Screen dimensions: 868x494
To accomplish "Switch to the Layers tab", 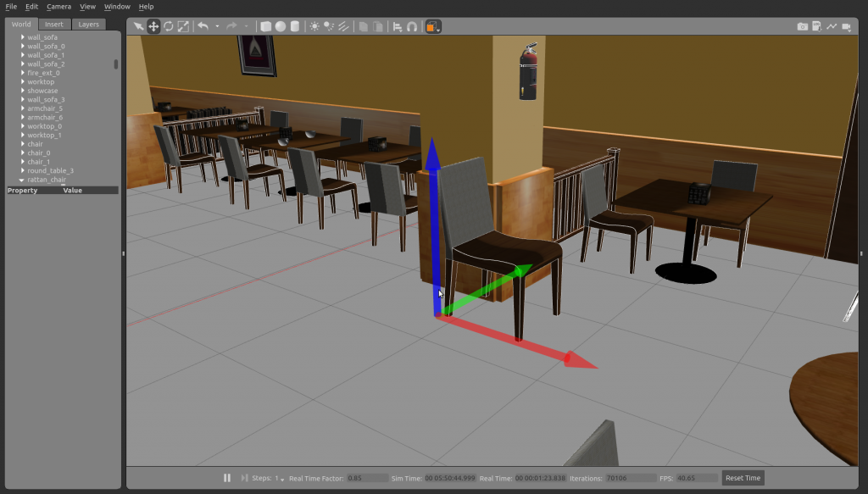I will [88, 25].
